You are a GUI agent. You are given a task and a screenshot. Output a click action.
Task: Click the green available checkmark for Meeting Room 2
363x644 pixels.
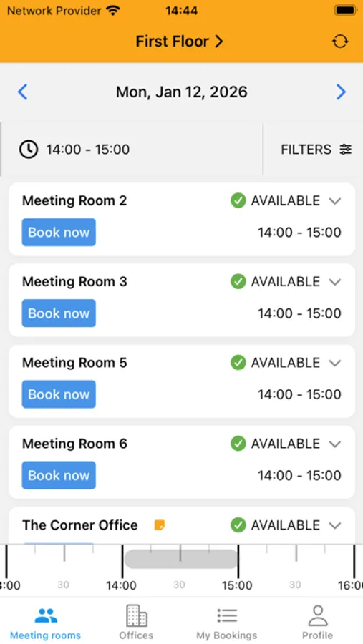pos(238,201)
